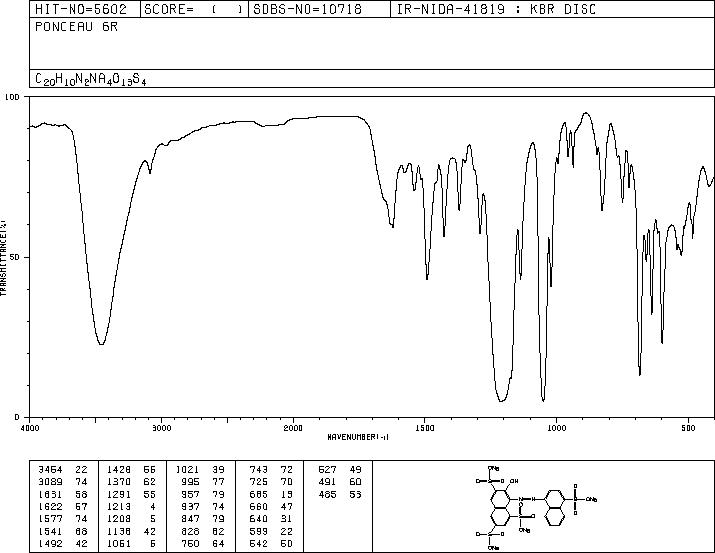Click the WAVENUMBER axis title

tap(358, 437)
